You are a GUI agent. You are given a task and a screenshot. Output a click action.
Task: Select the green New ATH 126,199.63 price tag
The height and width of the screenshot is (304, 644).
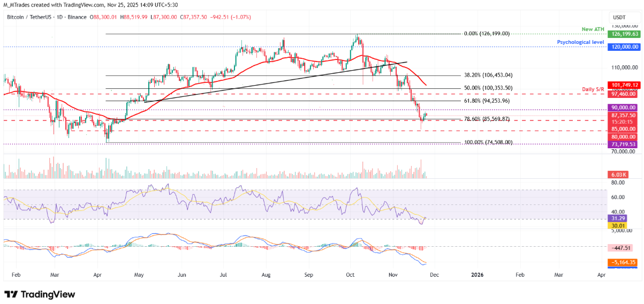coord(623,34)
